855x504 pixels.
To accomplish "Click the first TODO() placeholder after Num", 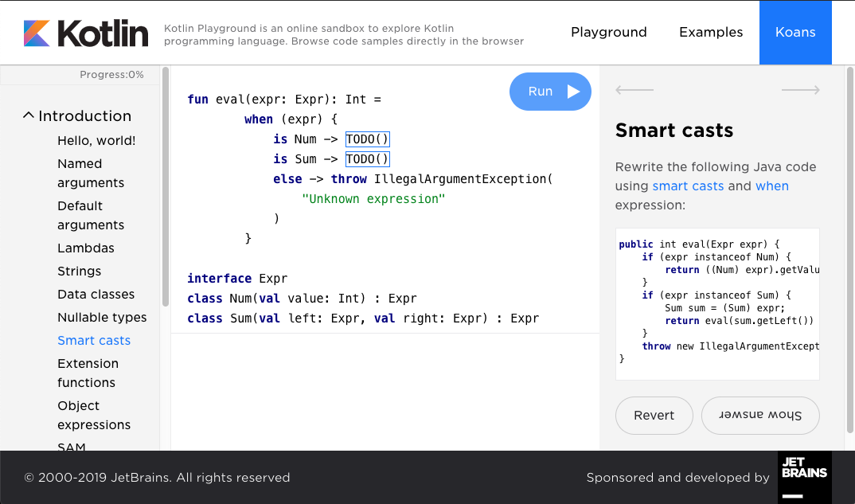I will click(368, 139).
